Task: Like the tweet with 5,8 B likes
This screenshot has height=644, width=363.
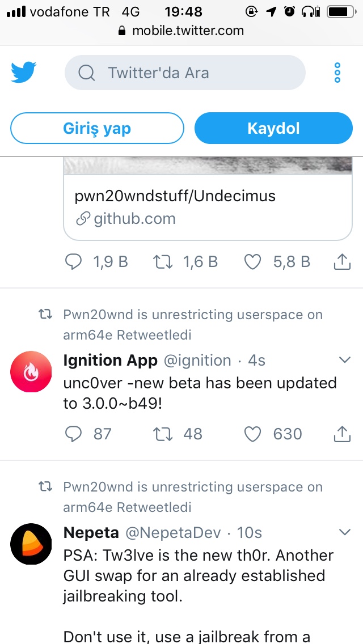Action: (x=252, y=262)
